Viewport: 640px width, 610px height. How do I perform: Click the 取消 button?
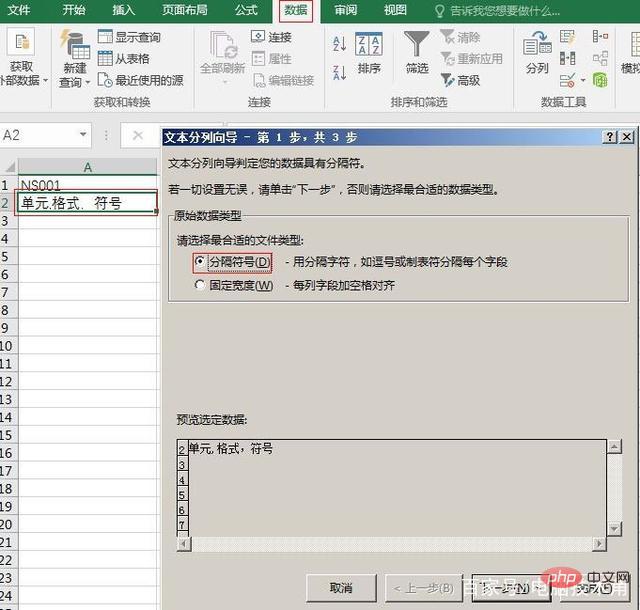pyautogui.click(x=341, y=588)
